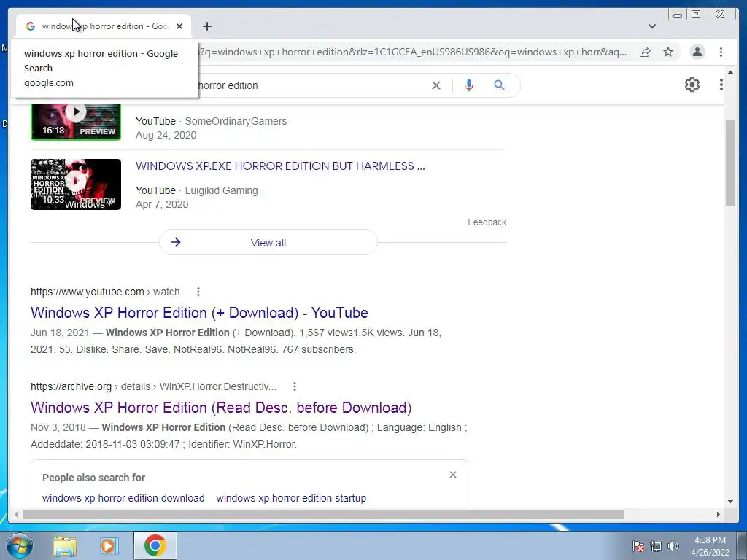Screen dimensions: 747x560
Task: Play the SomeOrdinaryGamers 16:18 video preview
Action: (76, 122)
